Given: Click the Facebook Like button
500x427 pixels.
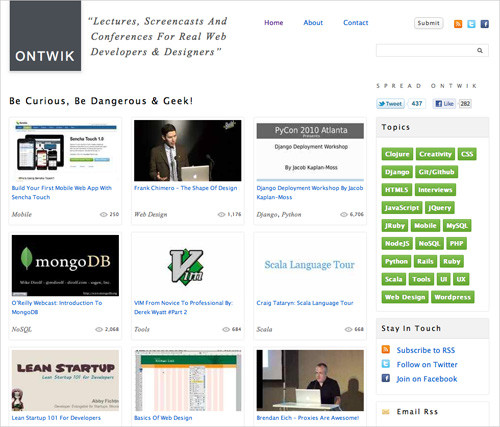Looking at the screenshot, I should 445,104.
